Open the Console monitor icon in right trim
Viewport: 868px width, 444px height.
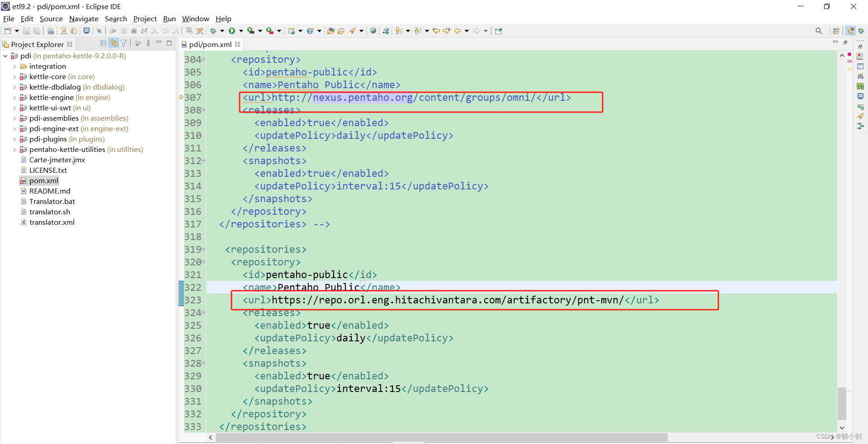860,96
